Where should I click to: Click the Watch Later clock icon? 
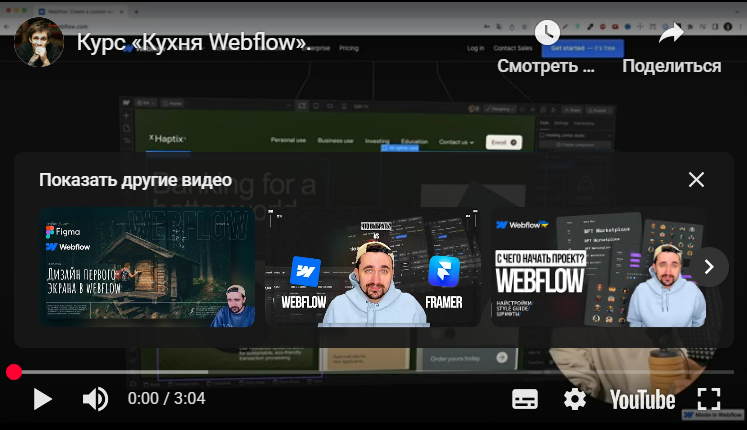(x=547, y=34)
